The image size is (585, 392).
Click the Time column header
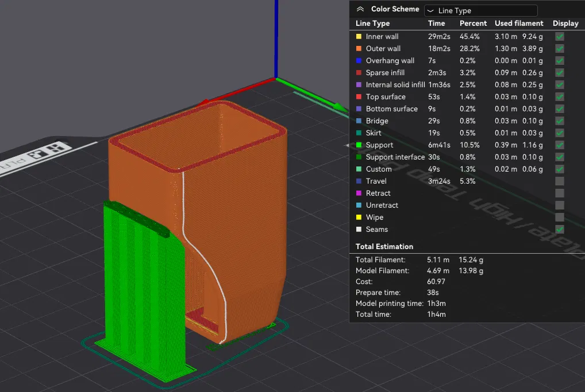tap(437, 23)
